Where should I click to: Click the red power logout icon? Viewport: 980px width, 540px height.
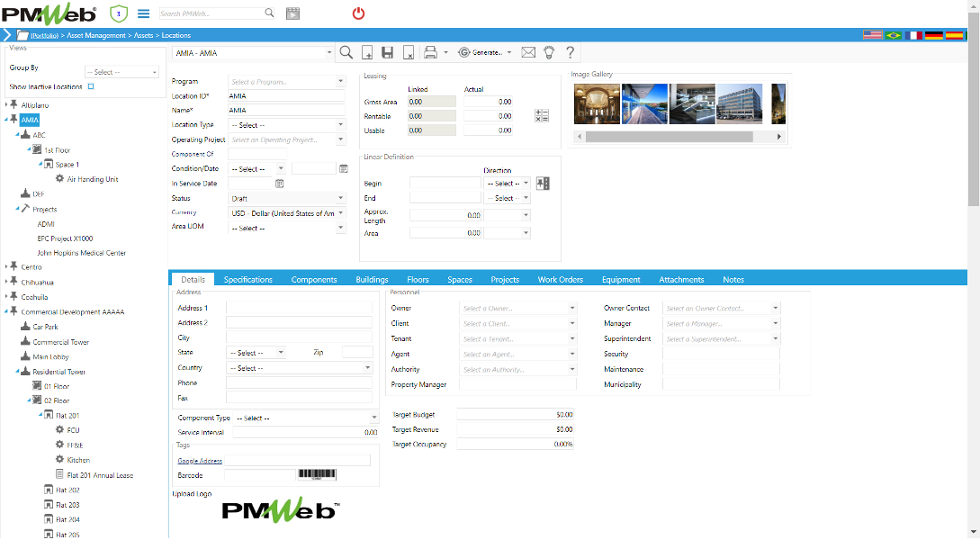pos(358,13)
